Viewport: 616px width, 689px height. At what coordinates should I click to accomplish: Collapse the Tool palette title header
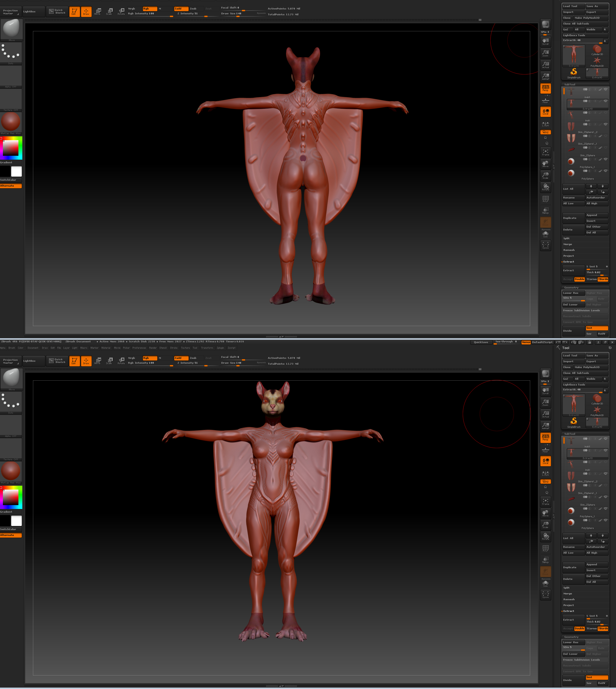(566, 348)
